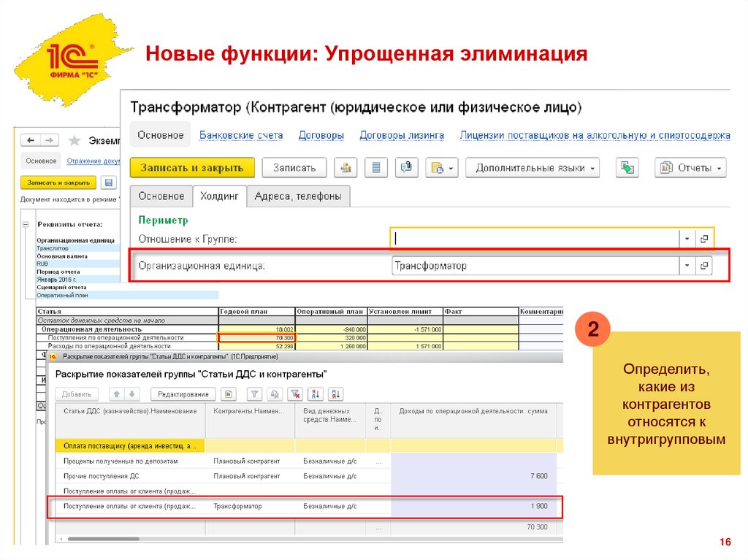748x560 pixels.
Task: Select the Основное navigation item in Трансформатор form
Action: click(161, 135)
